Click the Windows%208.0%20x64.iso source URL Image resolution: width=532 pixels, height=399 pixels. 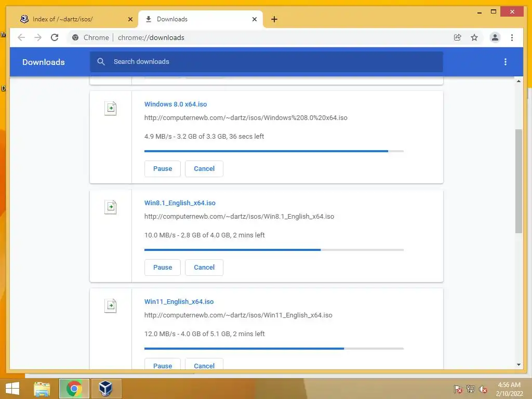246,118
